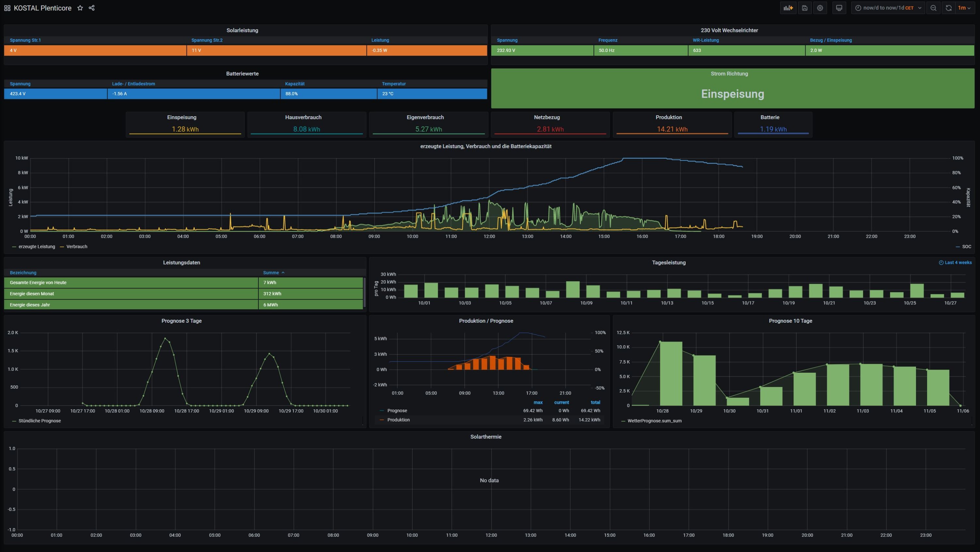Image resolution: width=980 pixels, height=552 pixels.
Task: Toggle Verbrauch series in legend
Action: click(x=76, y=247)
